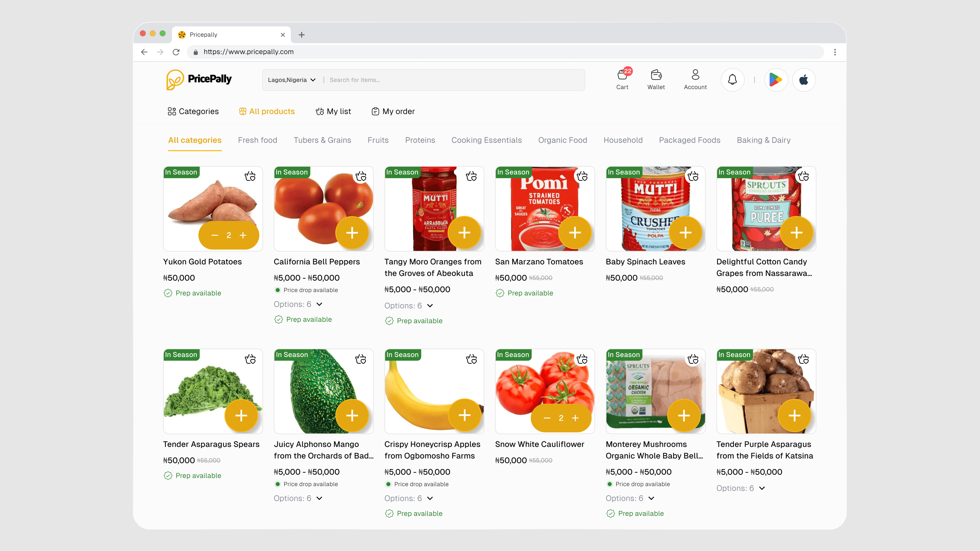Save Baby Spinach Leaves to my list
This screenshot has height=551, width=980.
point(693,176)
